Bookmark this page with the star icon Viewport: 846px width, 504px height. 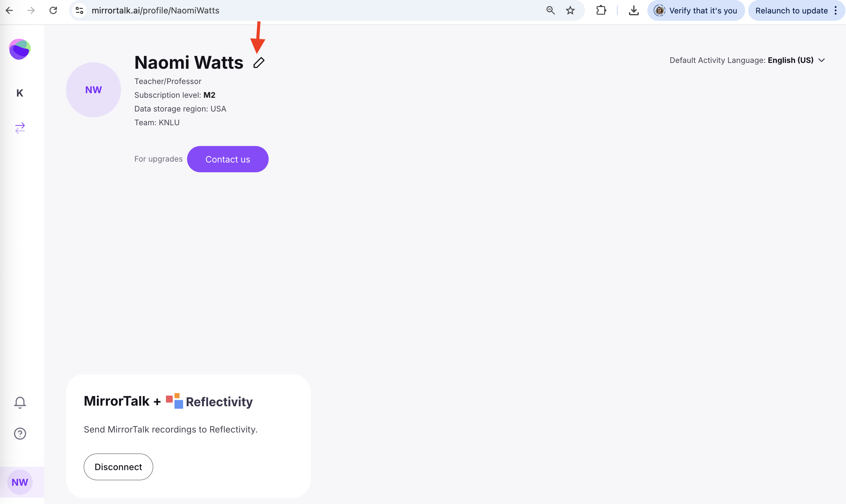570,10
